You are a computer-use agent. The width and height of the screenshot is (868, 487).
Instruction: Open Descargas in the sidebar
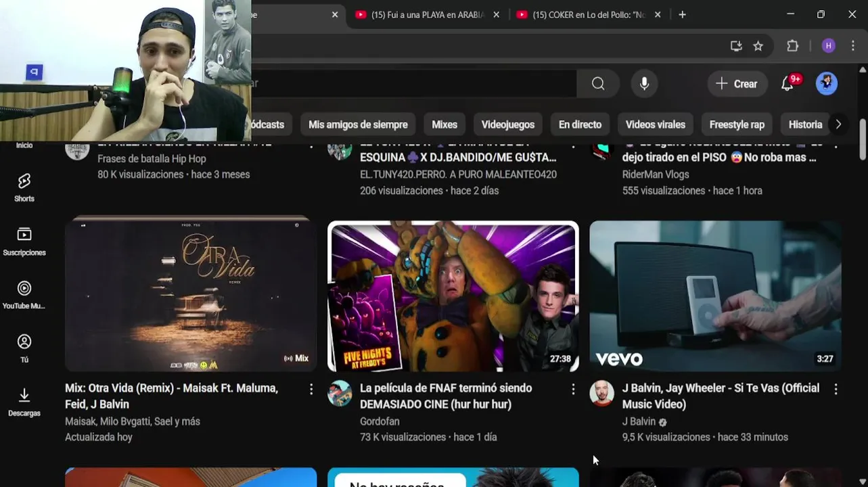24,402
